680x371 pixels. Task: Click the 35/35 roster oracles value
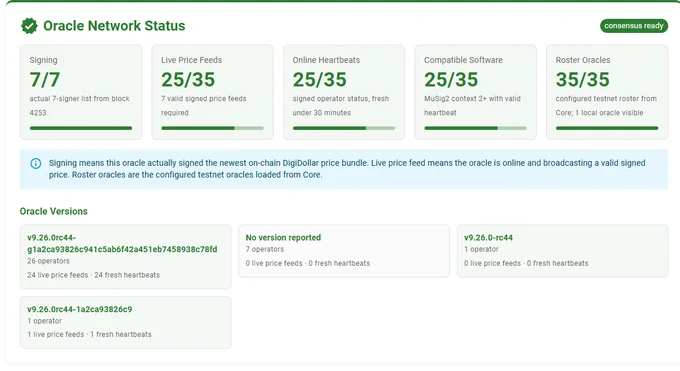coord(582,79)
